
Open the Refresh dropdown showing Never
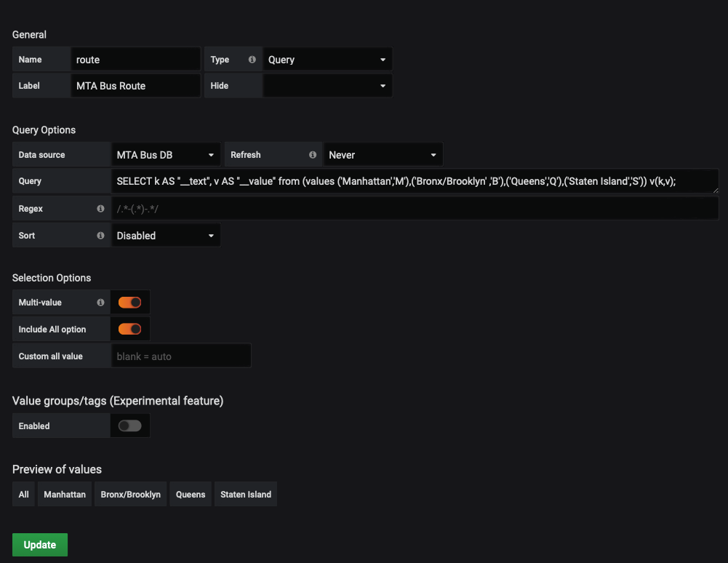pos(383,155)
